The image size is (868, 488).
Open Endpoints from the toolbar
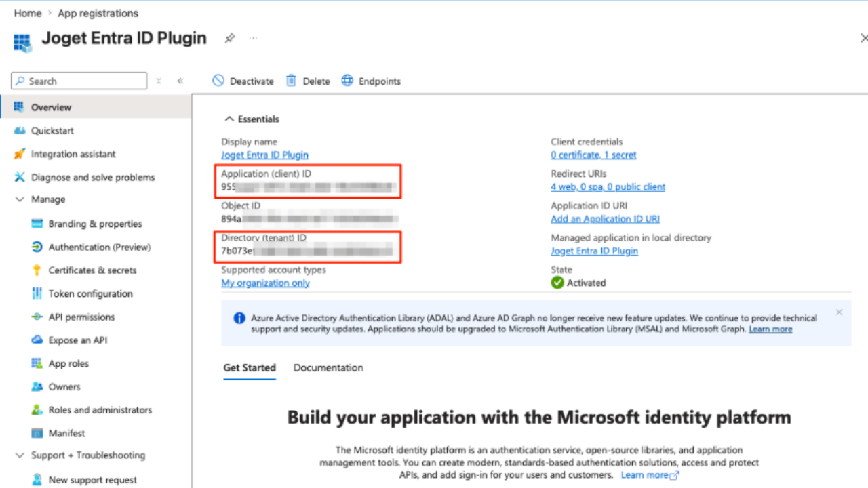tap(371, 81)
